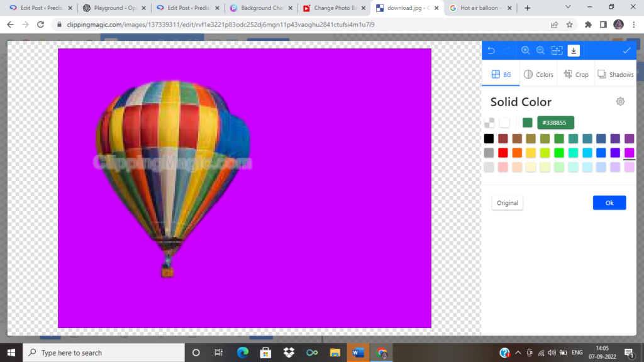Pick the bright green color swatch
The width and height of the screenshot is (644, 362).
point(559,153)
